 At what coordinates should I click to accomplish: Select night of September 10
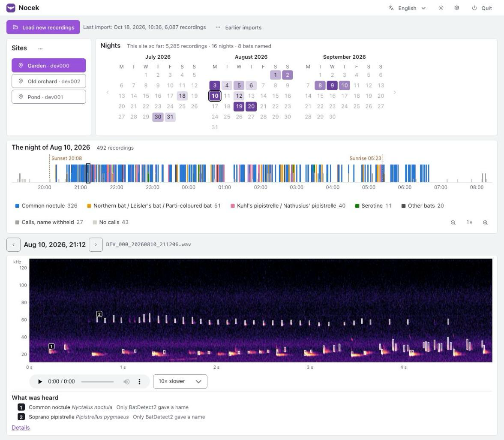pyautogui.click(x=344, y=85)
